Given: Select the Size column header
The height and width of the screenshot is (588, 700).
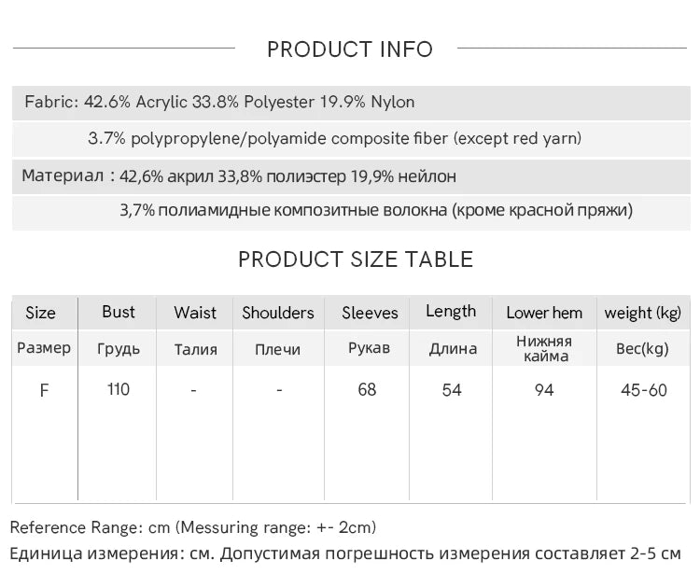Looking at the screenshot, I should (40, 313).
